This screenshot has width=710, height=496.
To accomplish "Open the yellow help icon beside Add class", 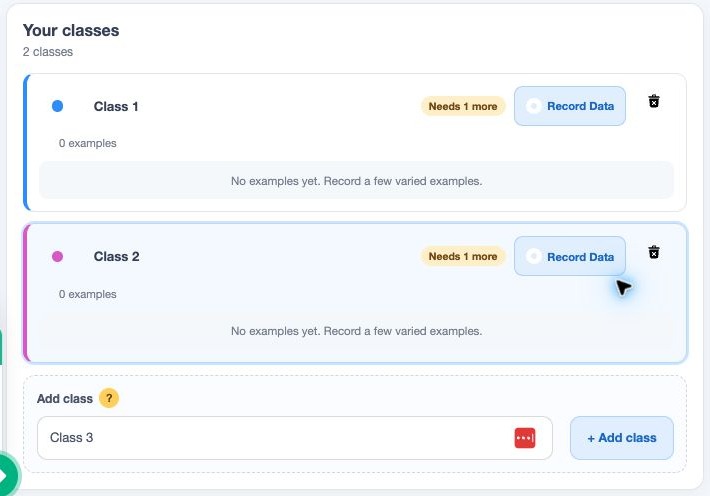I will point(109,399).
